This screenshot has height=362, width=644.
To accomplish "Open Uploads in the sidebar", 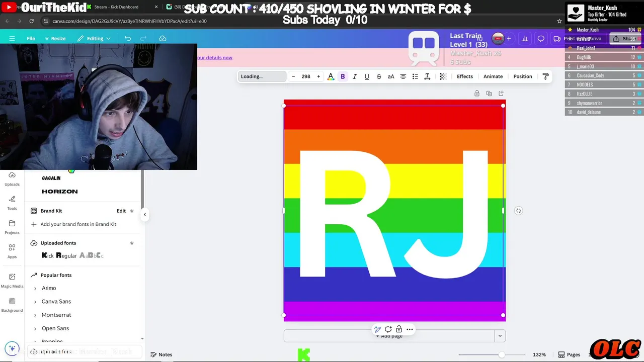I will (12, 178).
